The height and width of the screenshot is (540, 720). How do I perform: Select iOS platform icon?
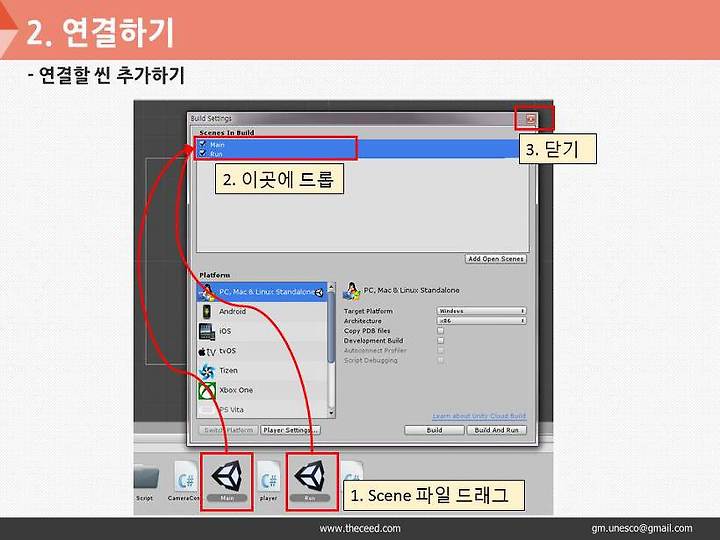[x=207, y=332]
